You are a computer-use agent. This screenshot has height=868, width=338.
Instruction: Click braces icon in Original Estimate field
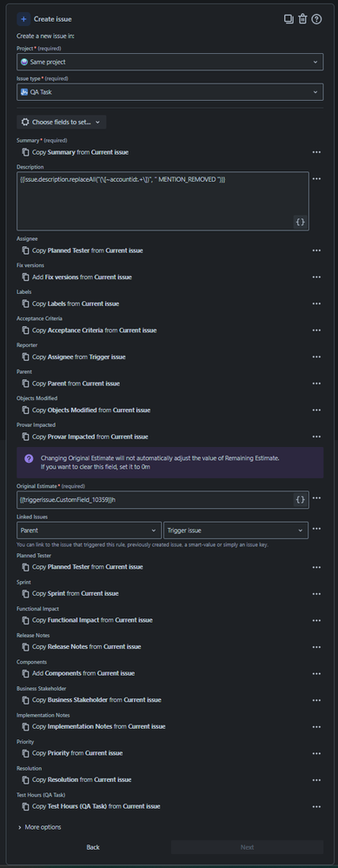tap(301, 499)
